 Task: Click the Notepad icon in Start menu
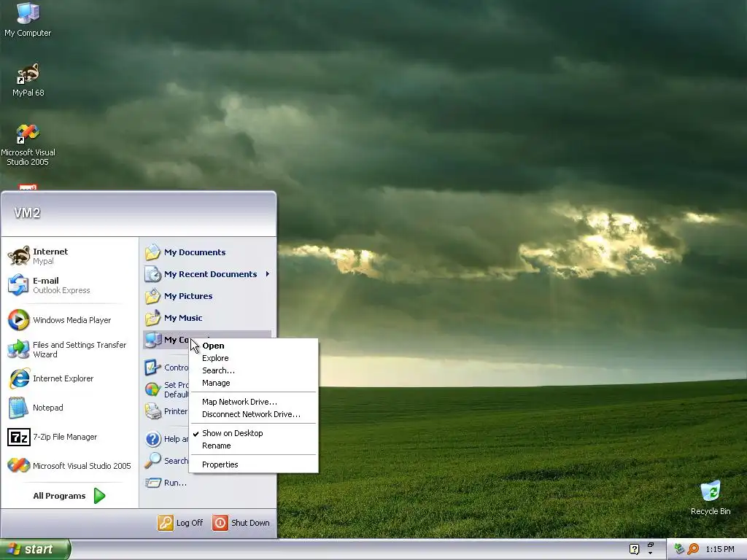(x=19, y=408)
